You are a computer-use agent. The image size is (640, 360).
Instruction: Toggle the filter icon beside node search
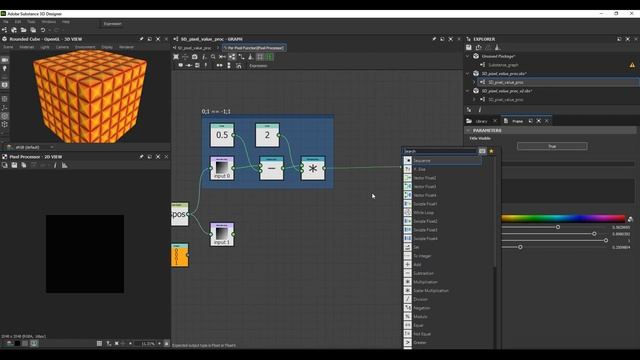482,151
